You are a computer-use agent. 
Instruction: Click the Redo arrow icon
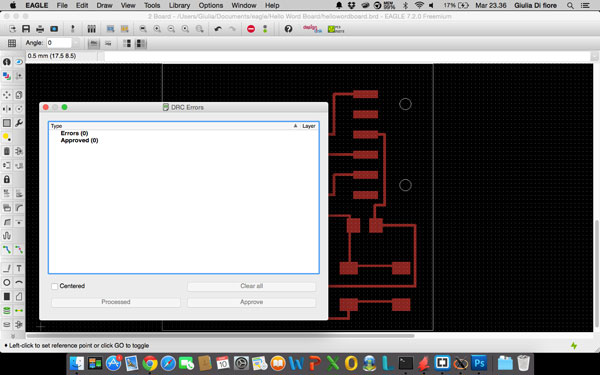(232, 29)
